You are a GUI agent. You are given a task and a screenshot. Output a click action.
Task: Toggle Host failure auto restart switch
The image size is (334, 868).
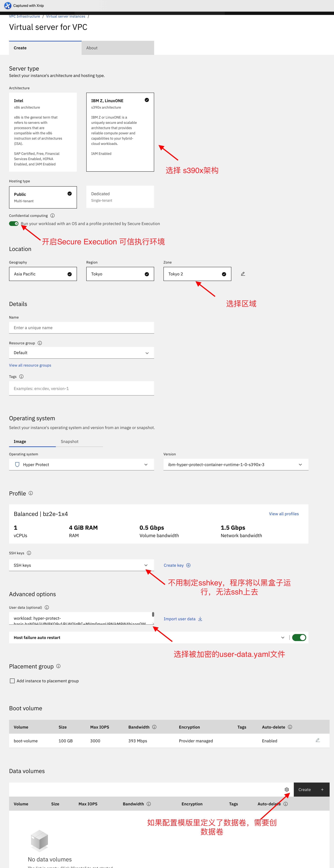(299, 638)
